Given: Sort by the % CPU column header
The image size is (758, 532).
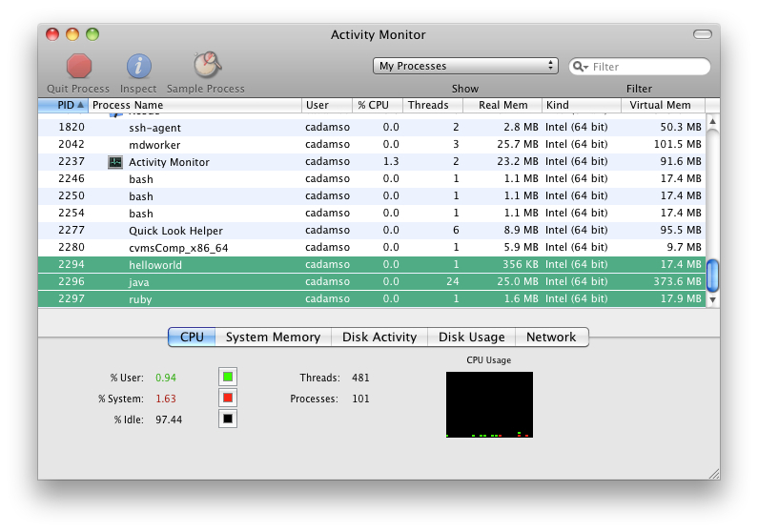Looking at the screenshot, I should coord(378,105).
